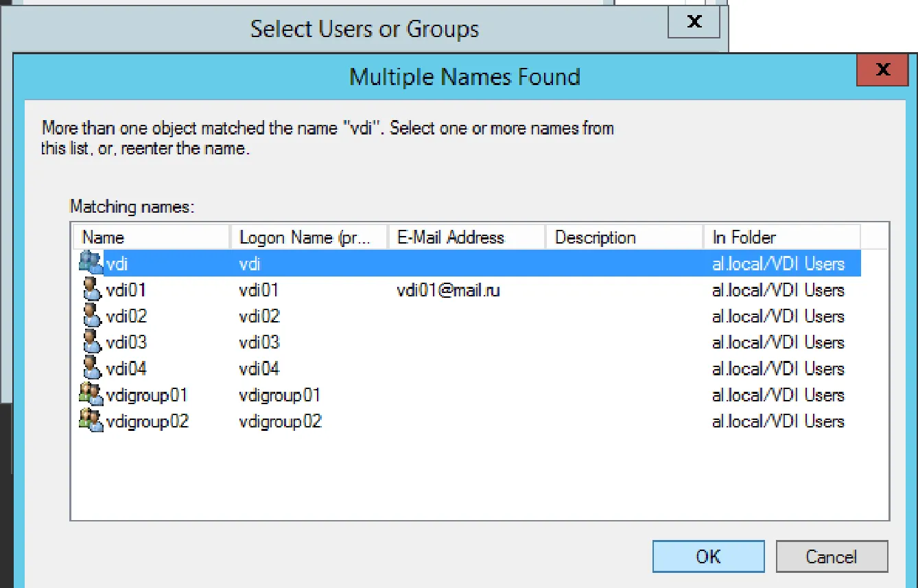
Task: Click the highlighted vdi row's In Folder cell
Action: (778, 264)
